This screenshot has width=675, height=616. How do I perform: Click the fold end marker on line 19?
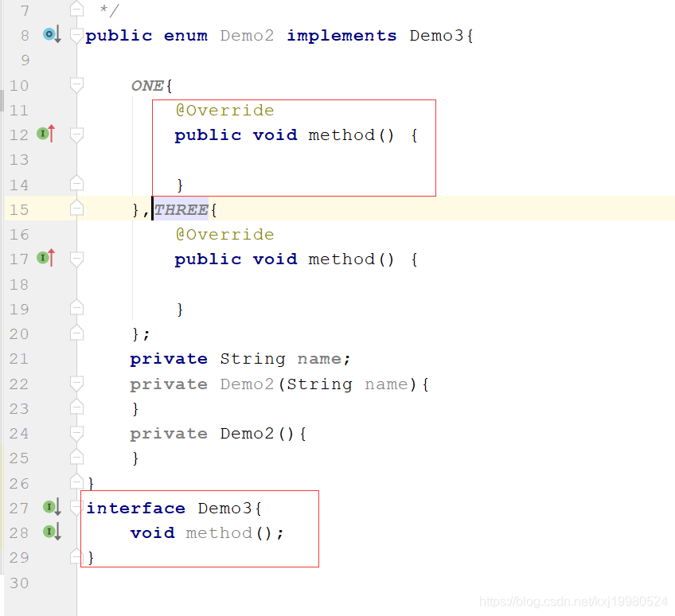pyautogui.click(x=76, y=307)
